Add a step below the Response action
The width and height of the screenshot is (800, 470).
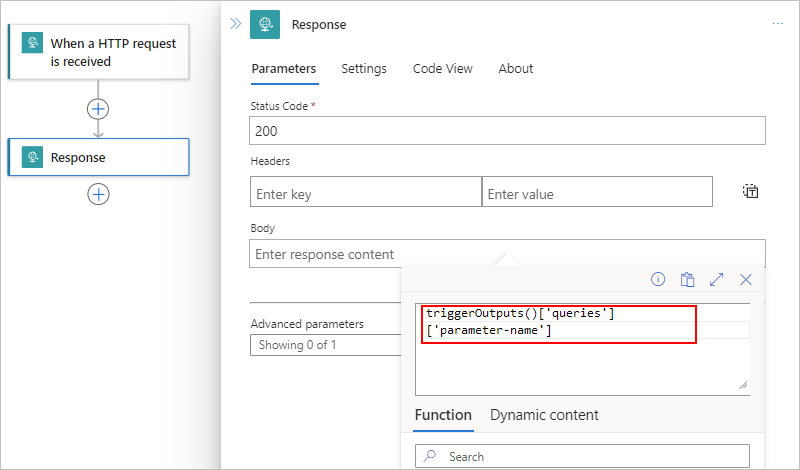tap(98, 194)
